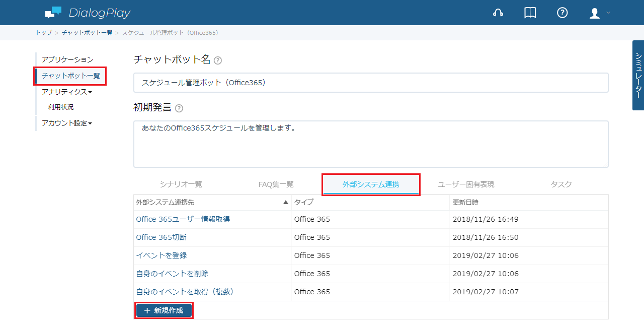Show help tooltip for 初期発言
The width and height of the screenshot is (644, 325).
click(x=179, y=108)
